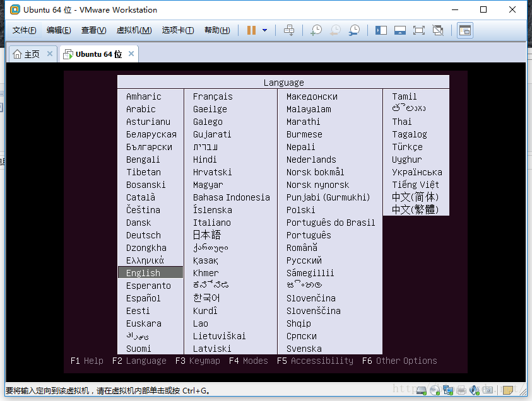Click the sound card status icon
This screenshot has height=401, width=532.
coord(475,391)
